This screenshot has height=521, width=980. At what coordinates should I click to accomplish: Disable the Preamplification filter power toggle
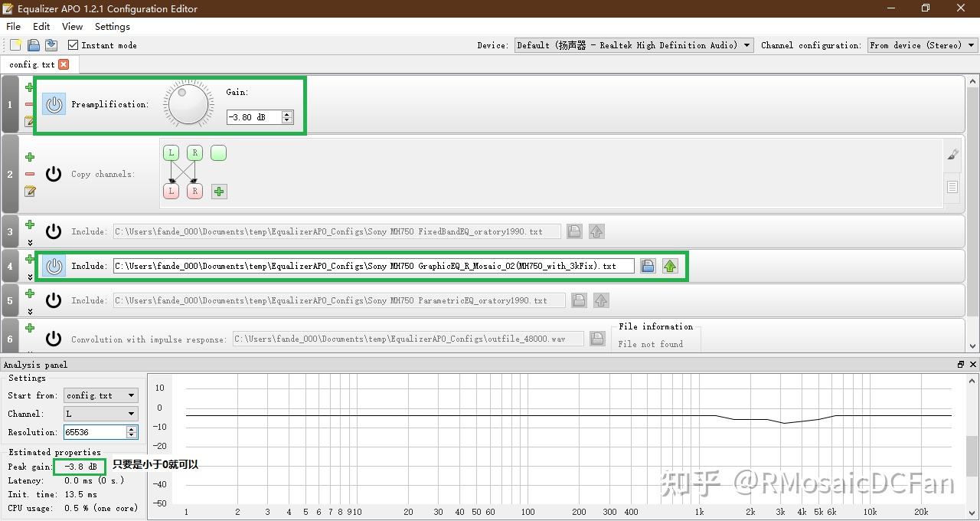[54, 104]
